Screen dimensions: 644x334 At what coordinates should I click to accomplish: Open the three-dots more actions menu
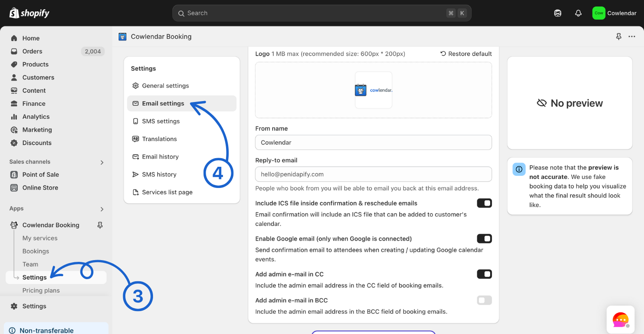click(632, 37)
